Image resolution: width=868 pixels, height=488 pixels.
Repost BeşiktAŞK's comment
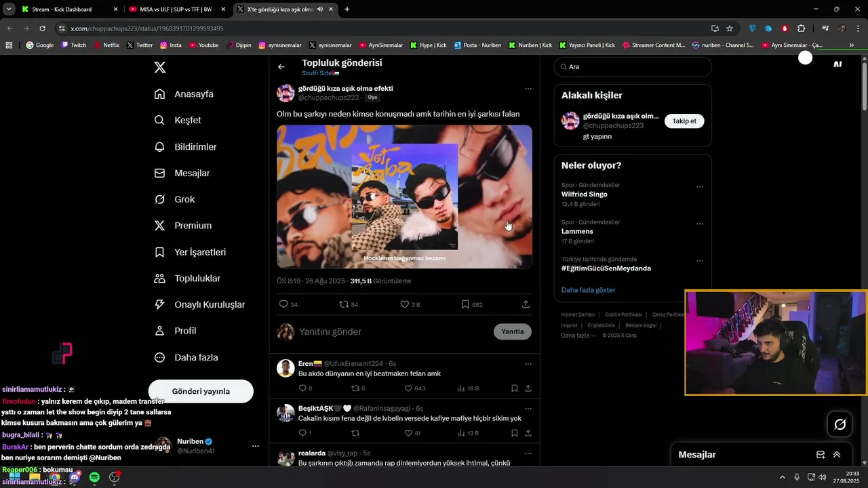click(x=355, y=433)
